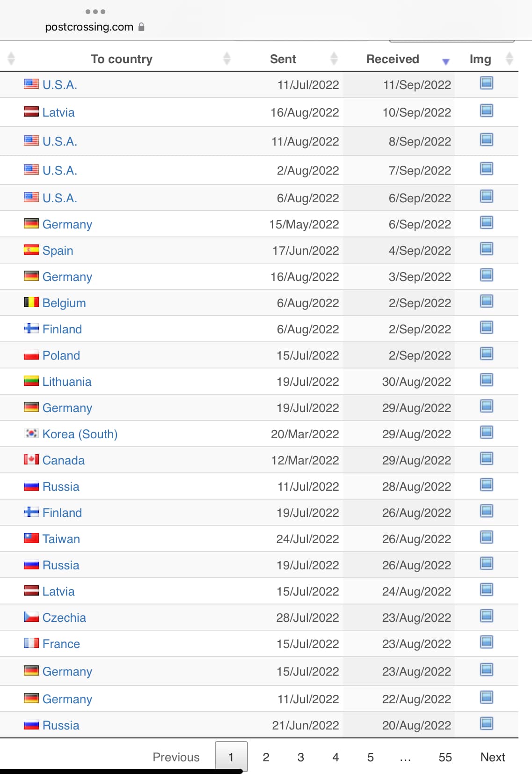The width and height of the screenshot is (532, 781).
Task: Open image icon for Taiwan row
Action: [x=487, y=537]
